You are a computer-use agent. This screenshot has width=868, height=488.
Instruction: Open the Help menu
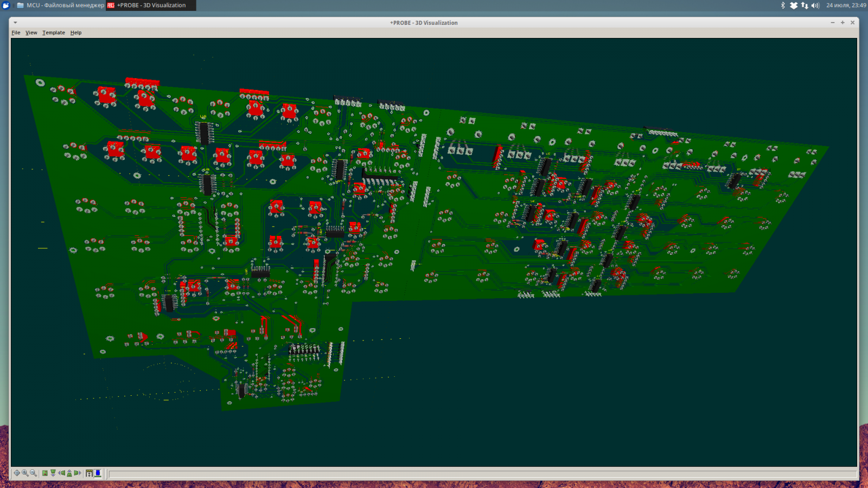click(76, 33)
